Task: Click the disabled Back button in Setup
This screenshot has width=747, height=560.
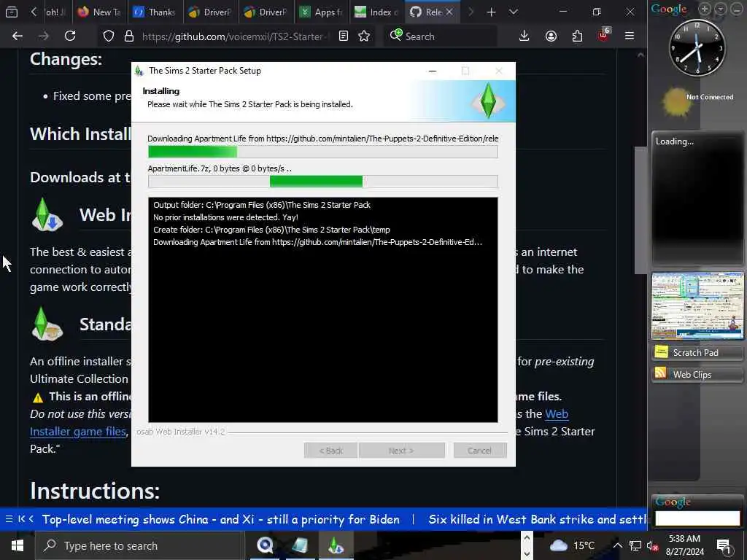Action: (330, 451)
